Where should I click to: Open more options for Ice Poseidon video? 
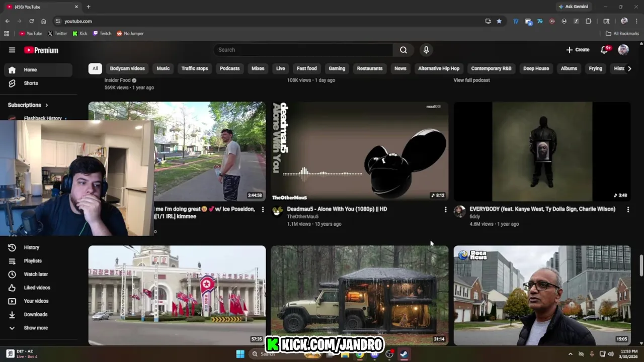pyautogui.click(x=263, y=210)
